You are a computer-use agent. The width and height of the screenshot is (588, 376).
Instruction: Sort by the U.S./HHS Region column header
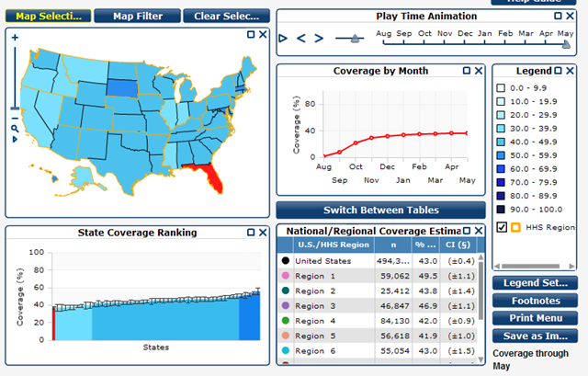pos(334,245)
